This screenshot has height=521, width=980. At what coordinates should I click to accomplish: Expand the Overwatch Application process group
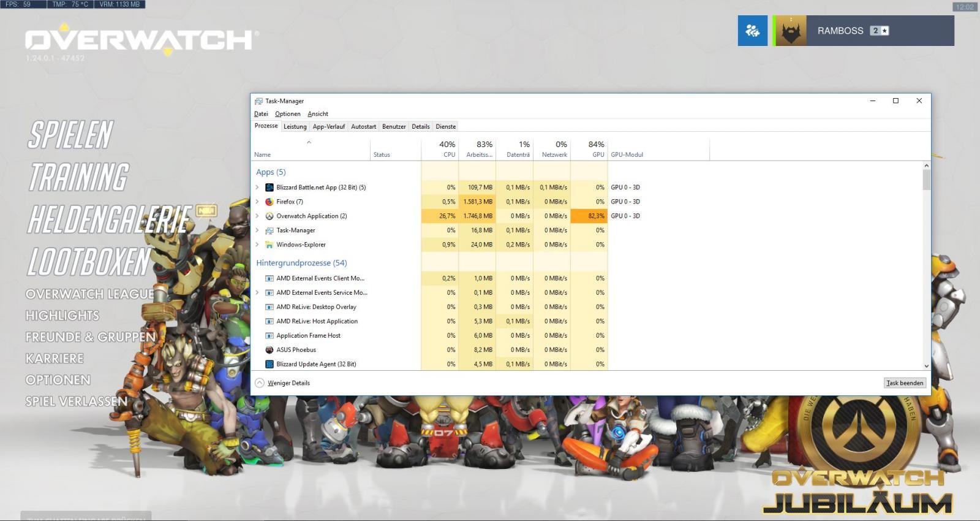(x=257, y=216)
